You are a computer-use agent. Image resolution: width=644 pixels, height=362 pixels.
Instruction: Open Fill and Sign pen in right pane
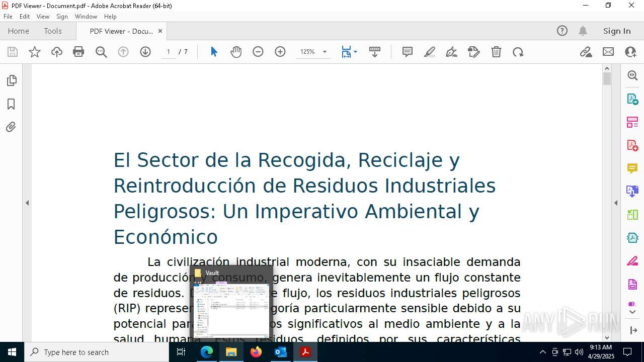pos(632,261)
